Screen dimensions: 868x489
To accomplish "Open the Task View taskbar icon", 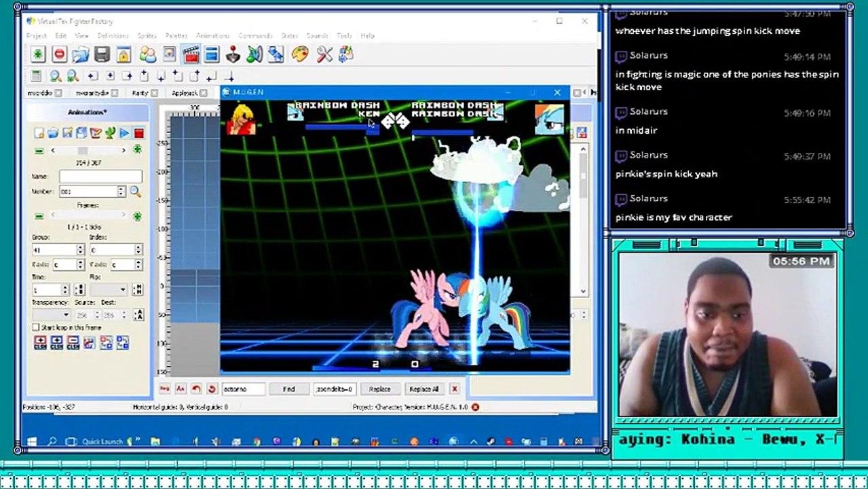I will 71,441.
